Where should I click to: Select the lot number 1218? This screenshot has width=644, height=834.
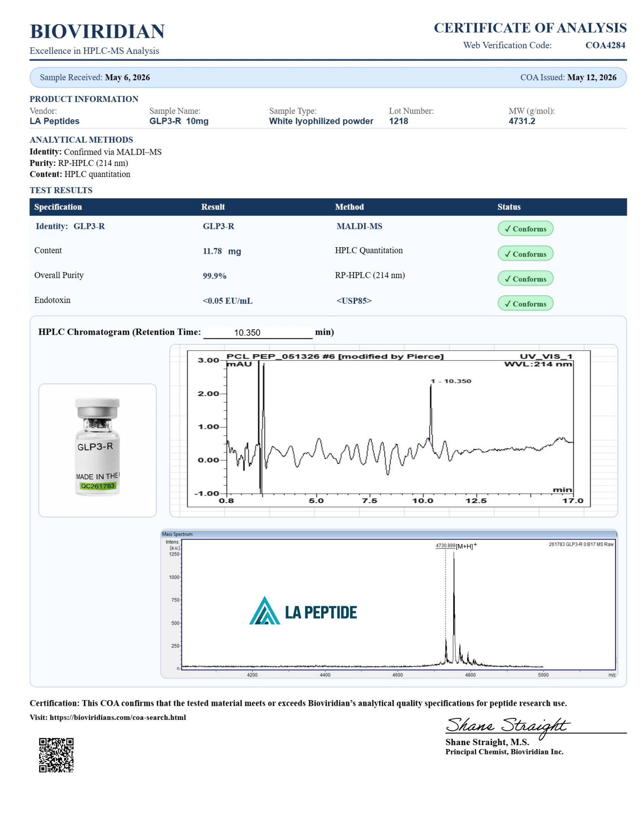pyautogui.click(x=398, y=121)
